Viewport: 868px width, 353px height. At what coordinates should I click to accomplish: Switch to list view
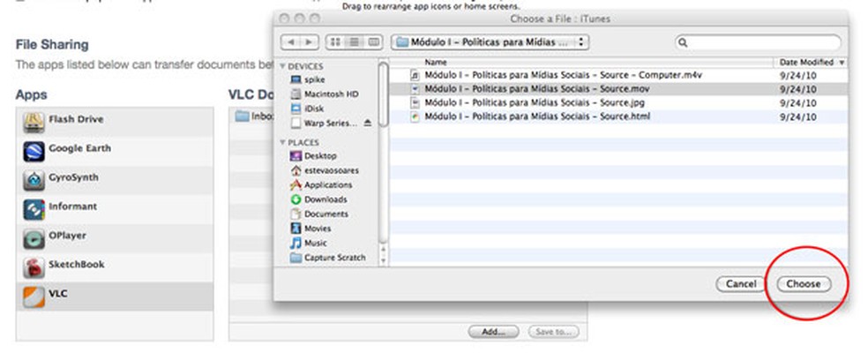355,41
